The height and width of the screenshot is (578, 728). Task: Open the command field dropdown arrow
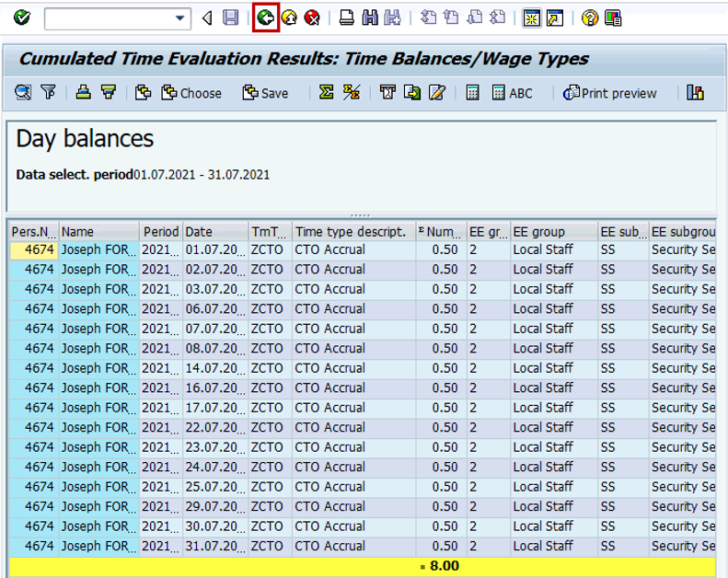coord(180,18)
